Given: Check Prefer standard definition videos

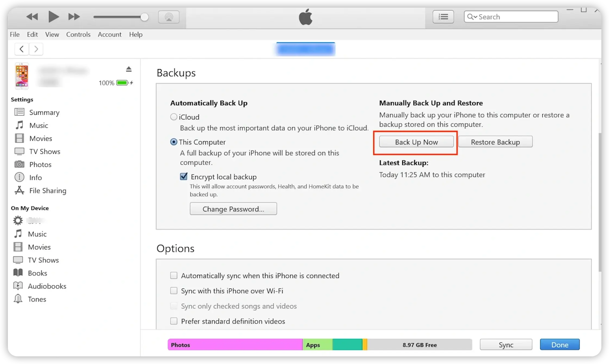Looking at the screenshot, I should click(x=174, y=321).
